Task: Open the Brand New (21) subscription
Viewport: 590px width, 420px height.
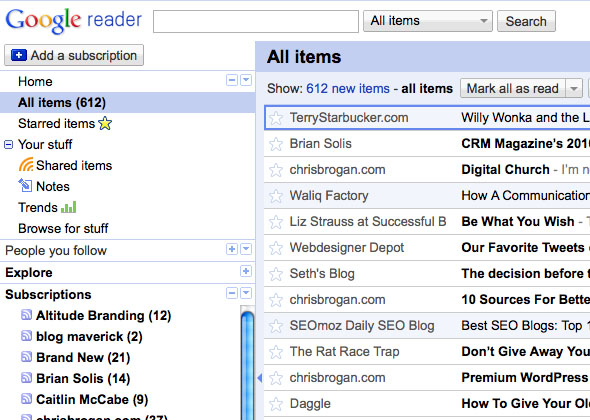Action: pos(83,358)
